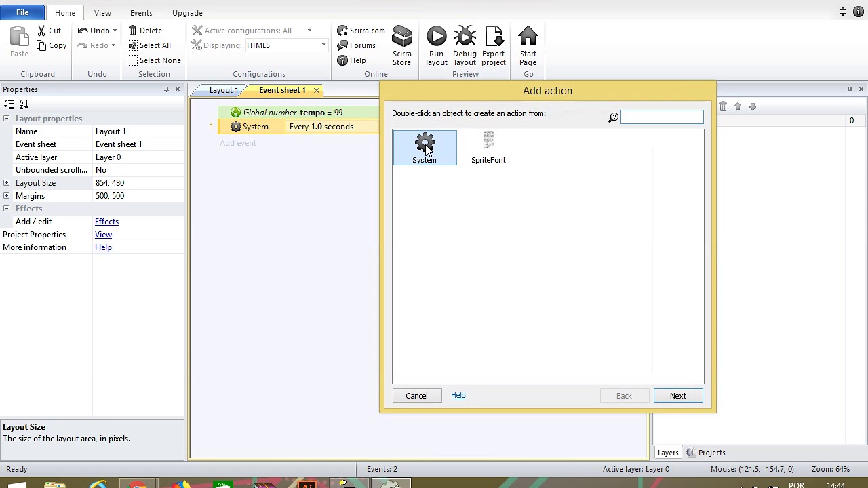868x488 pixels.
Task: Focus the object search field
Action: tap(662, 117)
